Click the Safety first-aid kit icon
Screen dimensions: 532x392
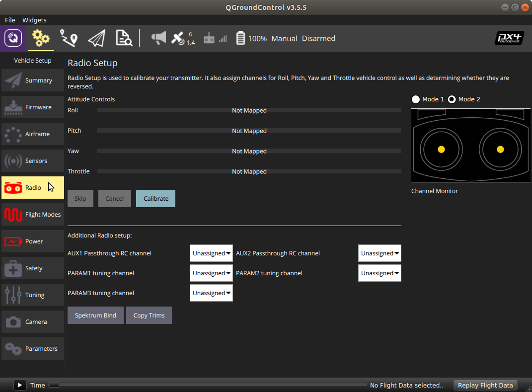click(13, 268)
